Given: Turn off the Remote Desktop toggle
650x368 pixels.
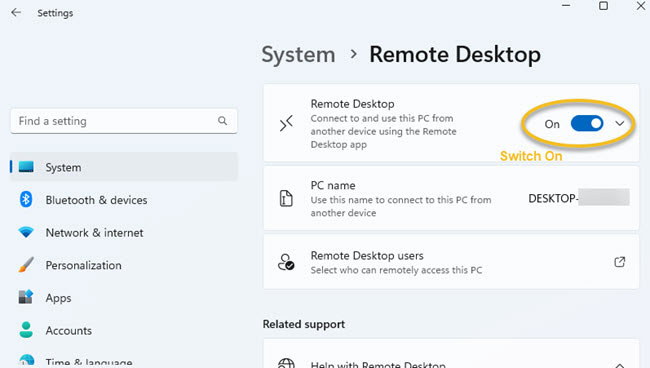Looking at the screenshot, I should (x=587, y=123).
